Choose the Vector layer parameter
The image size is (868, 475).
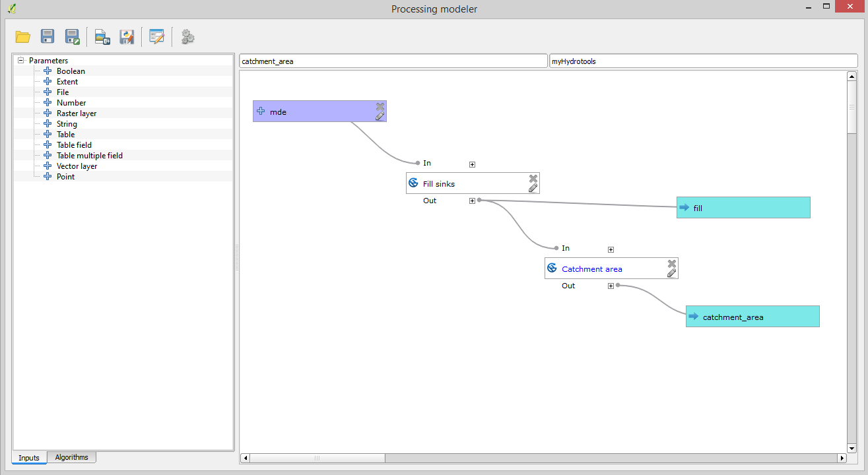[77, 166]
